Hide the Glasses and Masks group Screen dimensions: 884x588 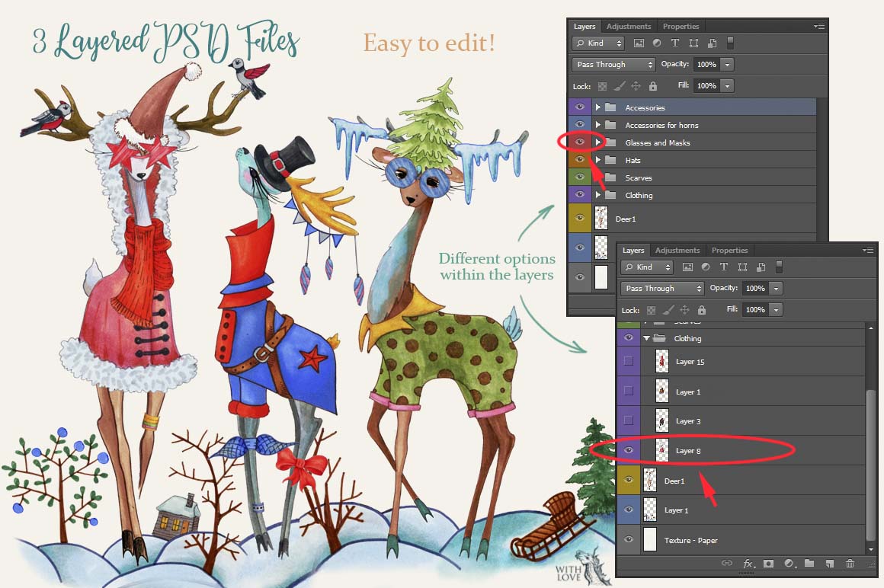[580, 142]
